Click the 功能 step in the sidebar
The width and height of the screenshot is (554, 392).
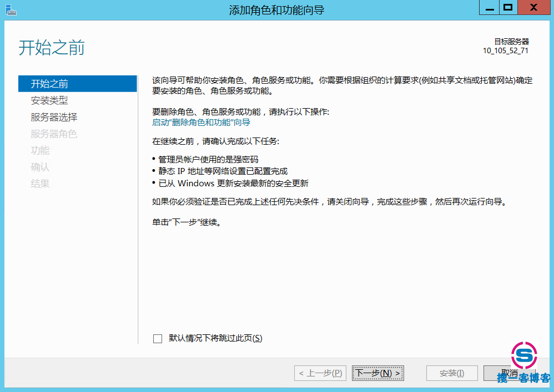tap(40, 150)
